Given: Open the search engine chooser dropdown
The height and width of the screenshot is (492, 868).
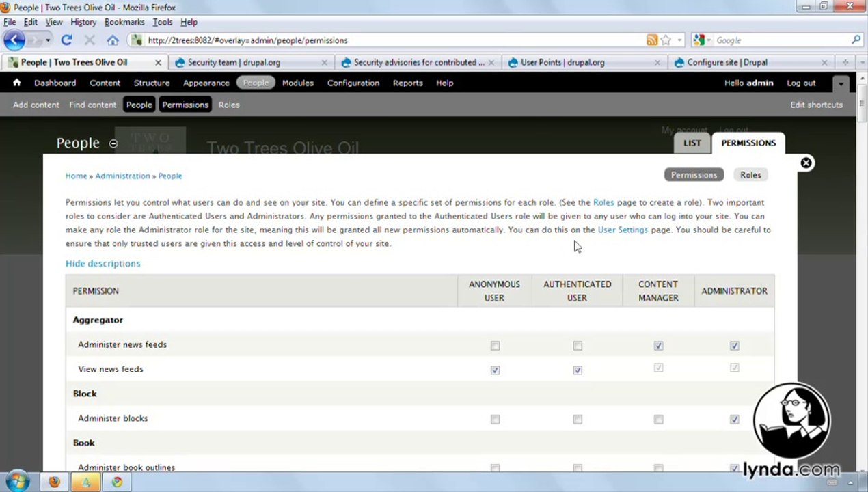Looking at the screenshot, I should pyautogui.click(x=709, y=40).
